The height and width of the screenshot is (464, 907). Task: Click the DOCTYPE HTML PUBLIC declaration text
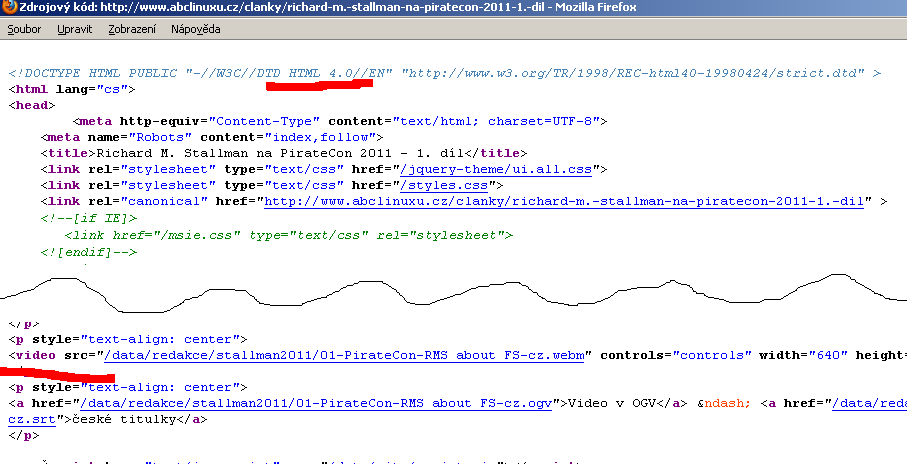click(x=445, y=73)
